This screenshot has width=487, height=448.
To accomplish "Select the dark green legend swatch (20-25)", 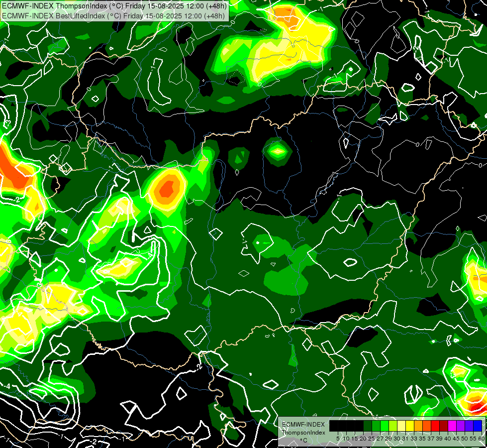I will [x=368, y=426].
